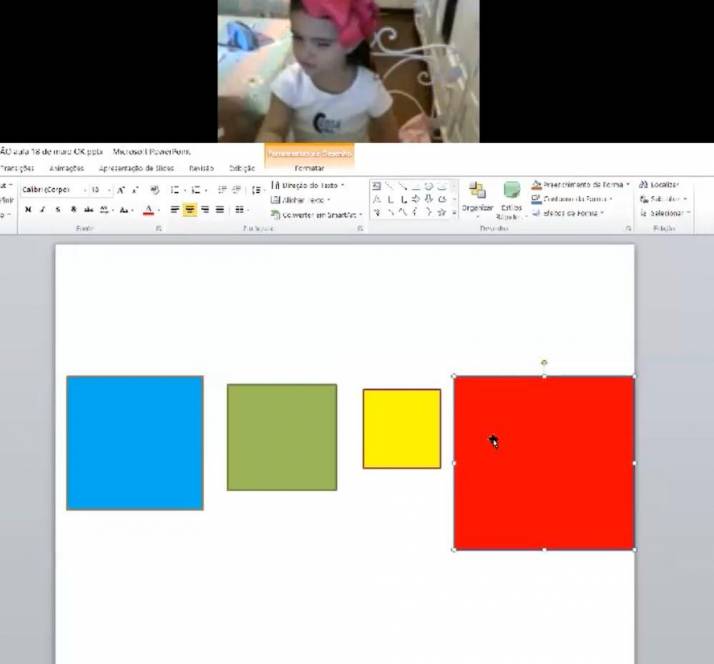This screenshot has height=664, width=714.
Task: Click the rotation handle above red square
Action: (544, 362)
